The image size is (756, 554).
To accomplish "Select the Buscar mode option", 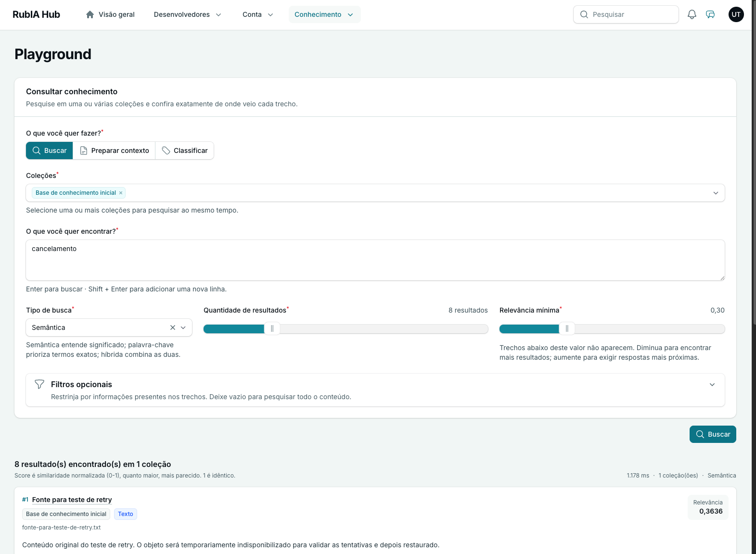I will [x=50, y=151].
